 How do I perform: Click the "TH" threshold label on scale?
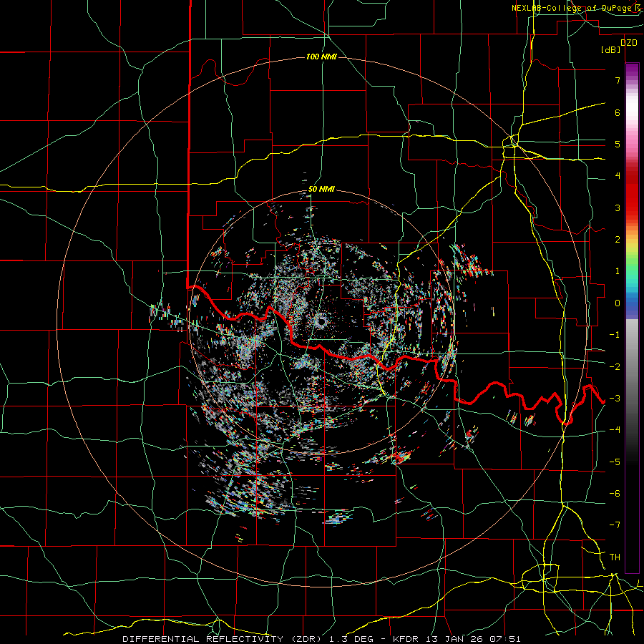pos(615,557)
